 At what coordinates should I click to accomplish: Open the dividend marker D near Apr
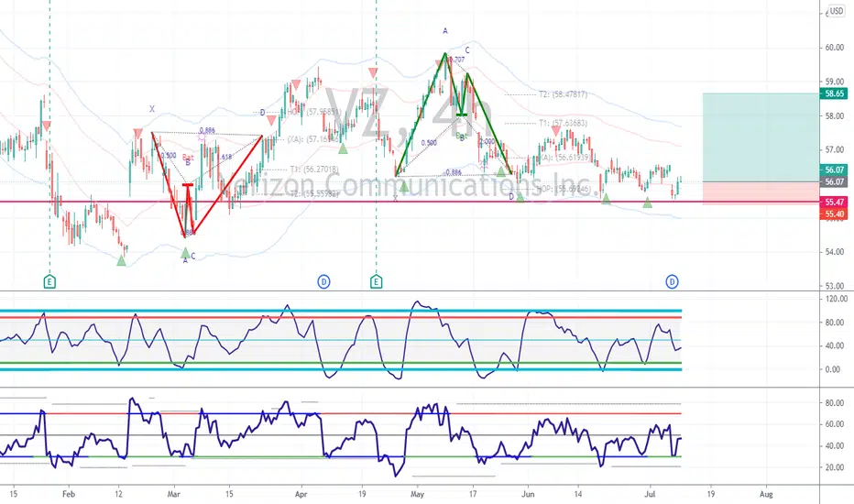pyautogui.click(x=324, y=281)
